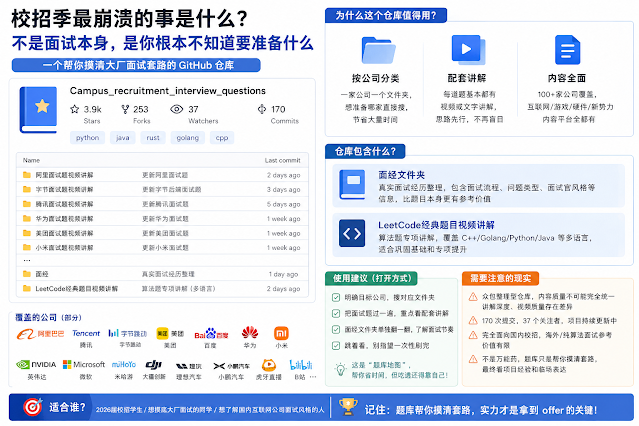Click the DJI 大疆创新 logo
The width and height of the screenshot is (639, 426).
[x=154, y=364]
